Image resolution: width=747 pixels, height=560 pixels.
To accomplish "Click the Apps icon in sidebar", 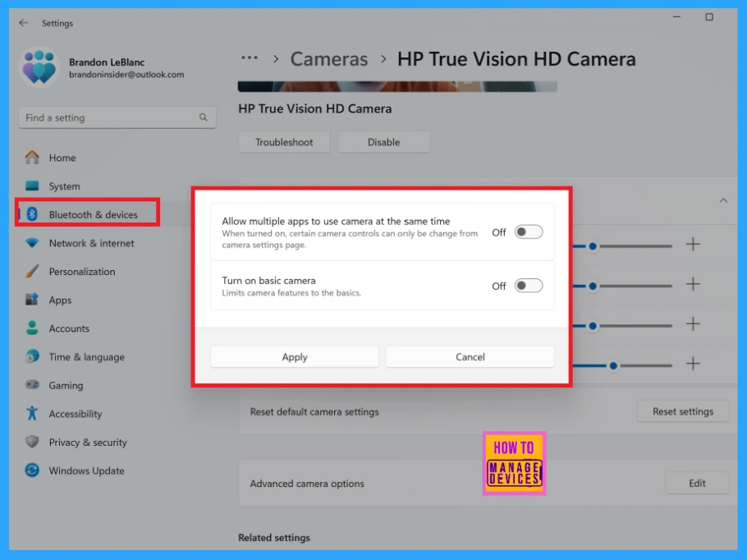I will 32,300.
